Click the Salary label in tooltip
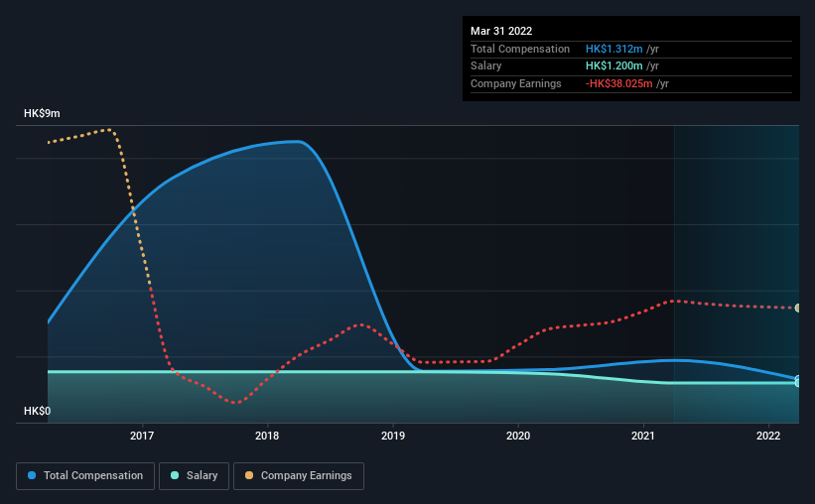The width and height of the screenshot is (815, 504). 486,66
